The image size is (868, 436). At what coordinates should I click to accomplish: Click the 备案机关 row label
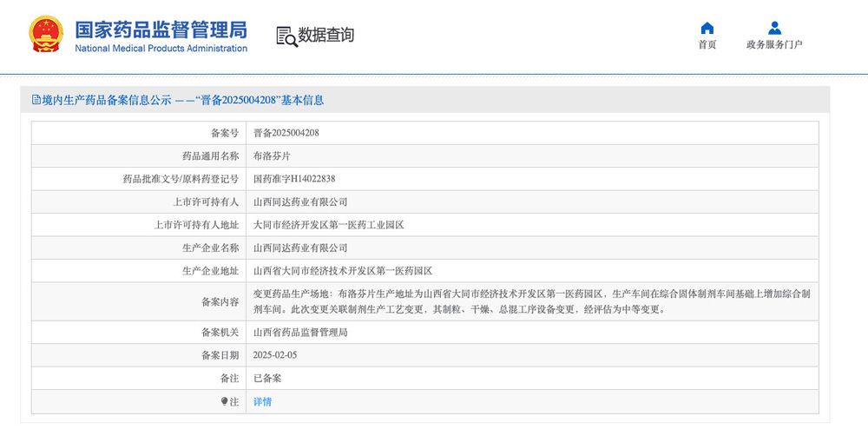click(220, 333)
